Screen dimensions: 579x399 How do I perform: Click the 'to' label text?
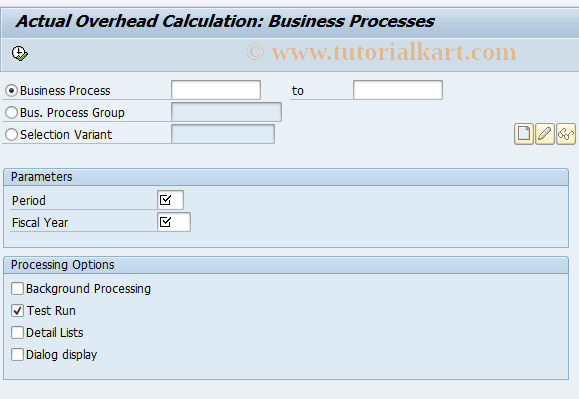pyautogui.click(x=298, y=91)
